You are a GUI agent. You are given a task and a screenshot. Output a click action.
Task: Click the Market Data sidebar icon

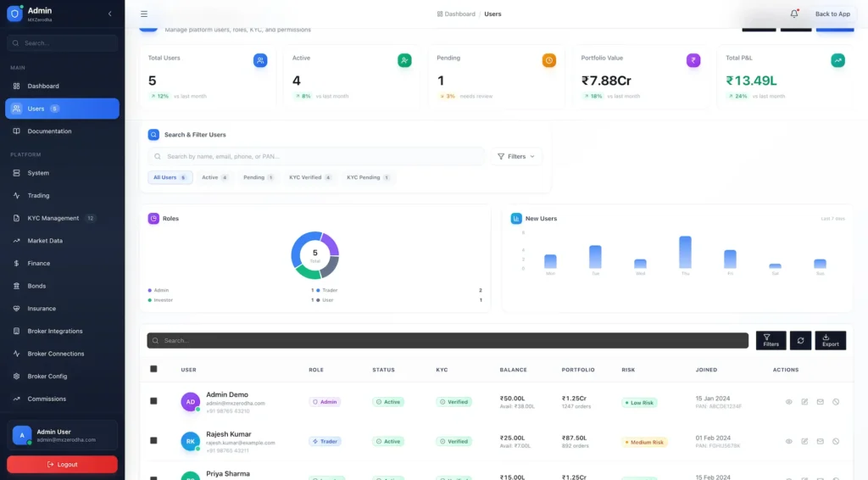point(17,241)
